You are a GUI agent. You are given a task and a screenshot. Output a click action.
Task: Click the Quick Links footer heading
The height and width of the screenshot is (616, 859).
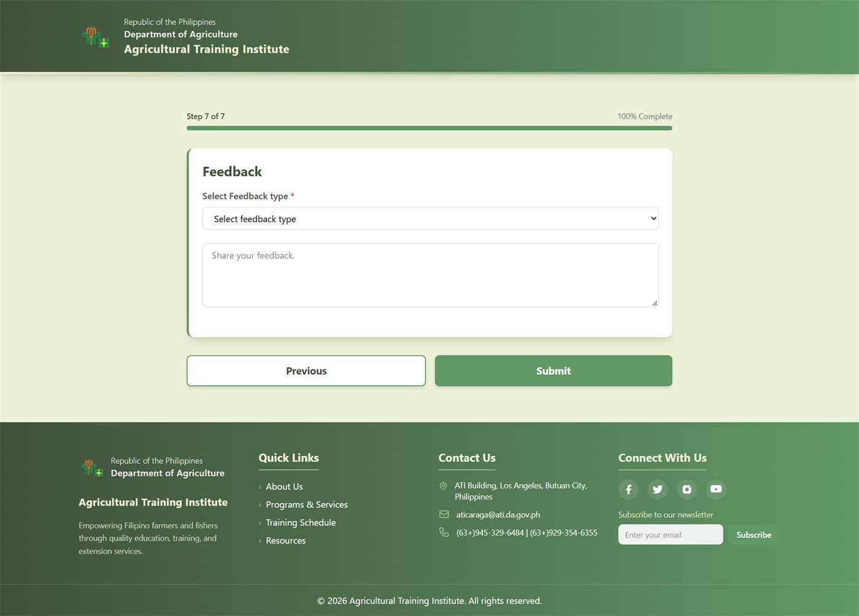pyautogui.click(x=288, y=458)
